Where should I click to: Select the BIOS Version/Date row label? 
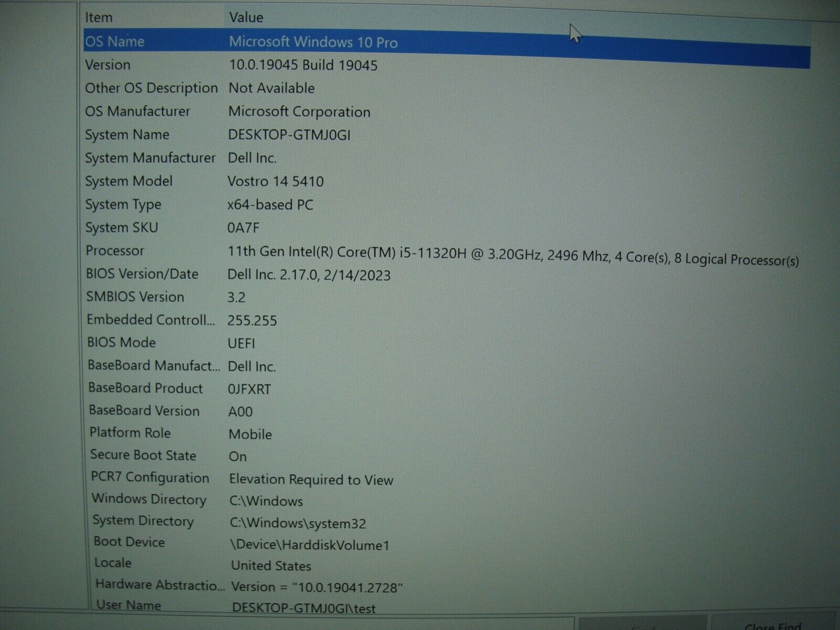pyautogui.click(x=142, y=274)
